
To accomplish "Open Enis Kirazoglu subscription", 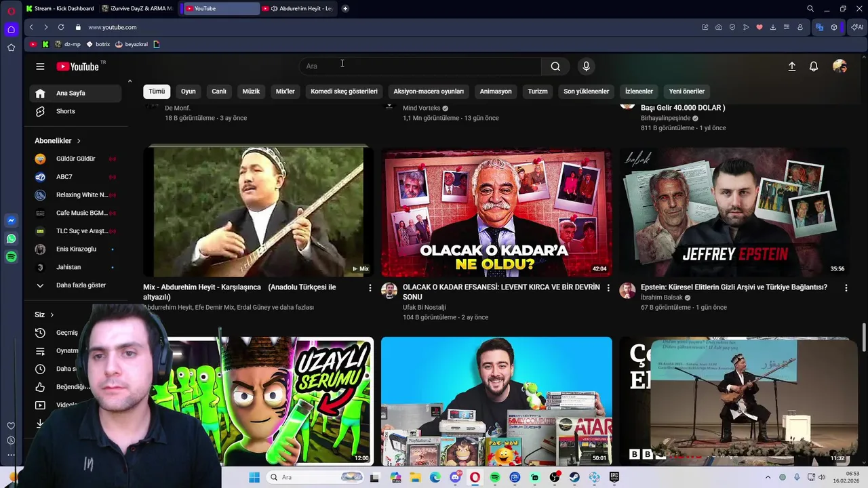I will [75, 249].
